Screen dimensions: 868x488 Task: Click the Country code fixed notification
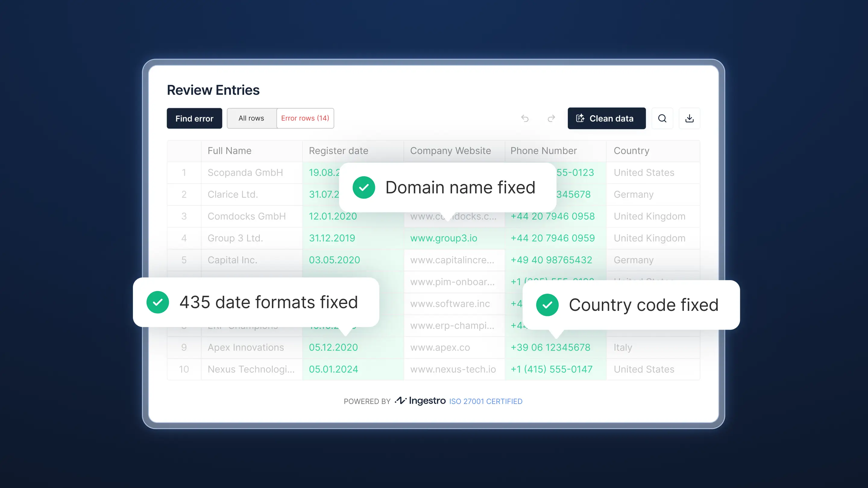(x=631, y=305)
